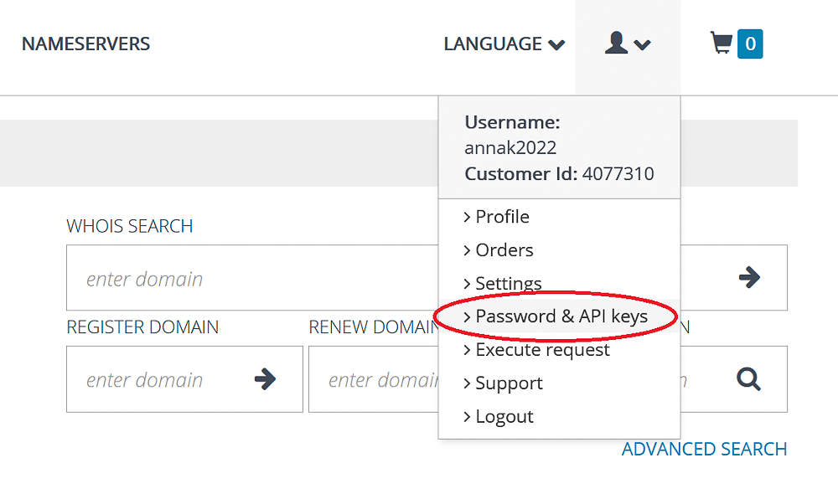Image resolution: width=838 pixels, height=504 pixels.
Task: Click the magnifying glass search icon
Action: 748,379
